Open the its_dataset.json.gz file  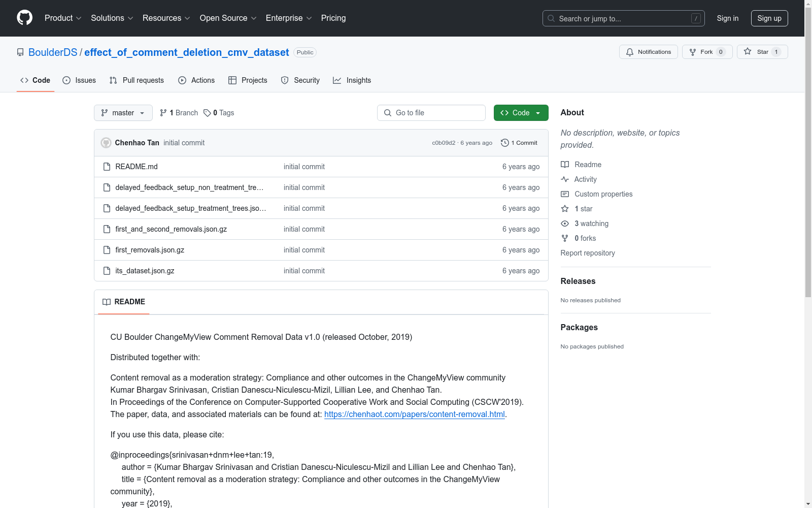(145, 271)
